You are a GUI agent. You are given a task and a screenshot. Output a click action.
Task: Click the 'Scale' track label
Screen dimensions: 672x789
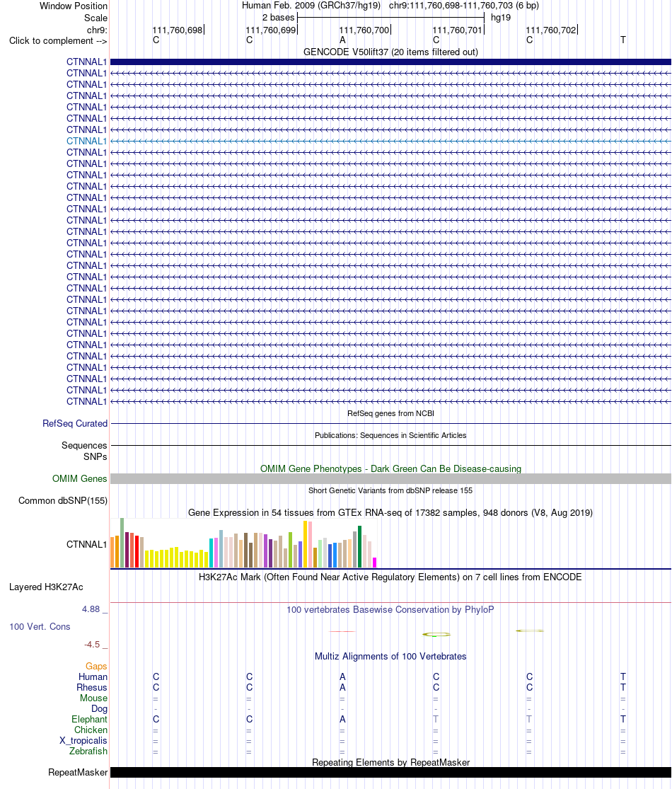point(95,18)
